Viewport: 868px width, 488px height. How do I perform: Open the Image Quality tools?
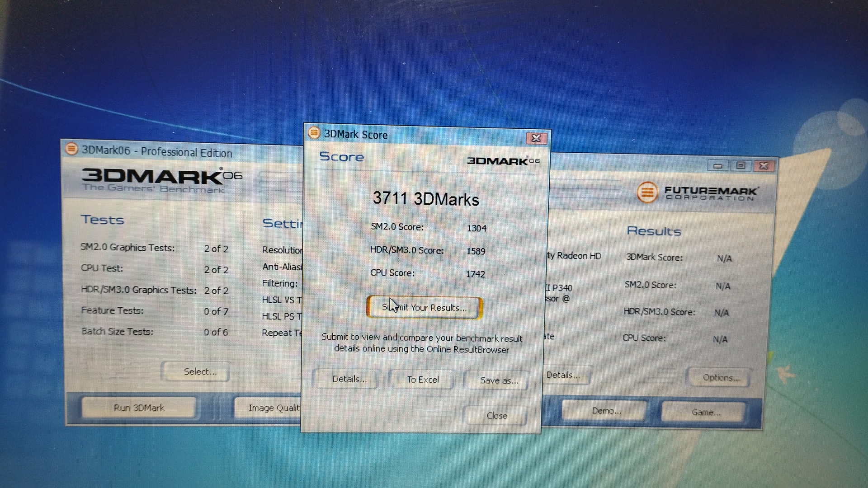(269, 408)
